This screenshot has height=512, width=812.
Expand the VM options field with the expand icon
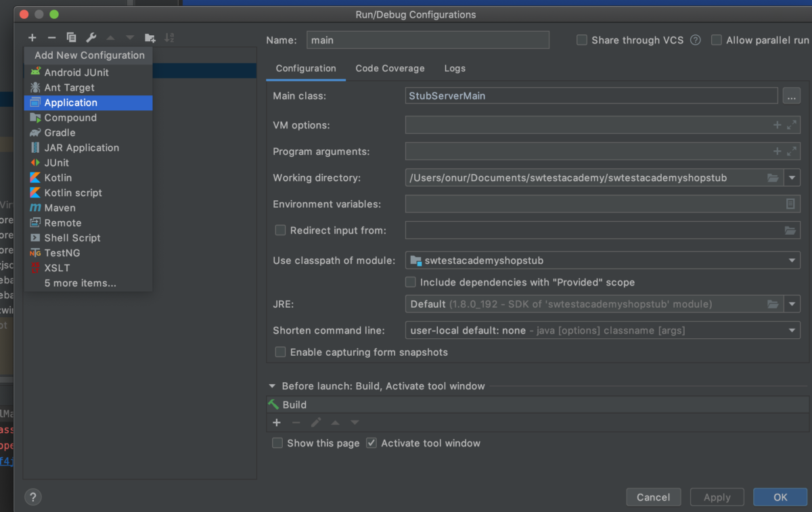pos(793,124)
